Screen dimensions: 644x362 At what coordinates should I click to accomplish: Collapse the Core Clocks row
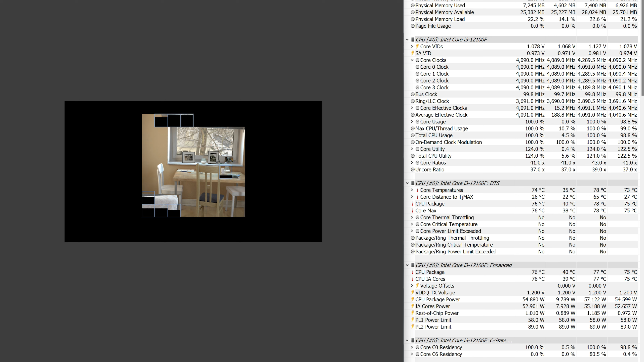412,60
